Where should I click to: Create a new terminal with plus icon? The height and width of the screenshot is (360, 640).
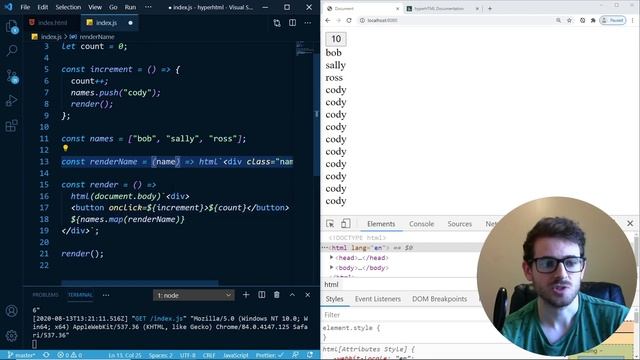click(x=246, y=295)
